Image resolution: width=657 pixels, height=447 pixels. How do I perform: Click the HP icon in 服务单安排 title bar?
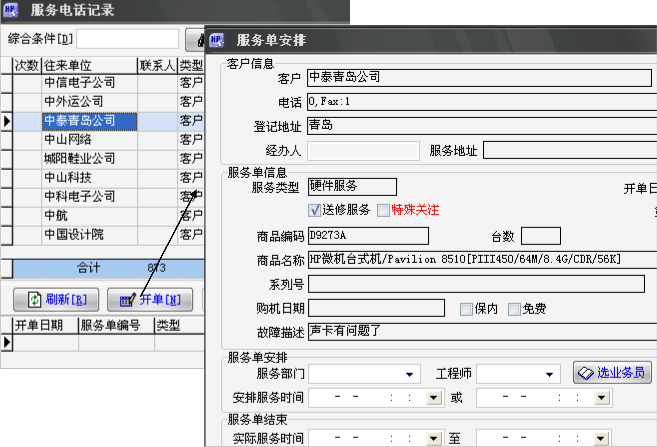(217, 40)
